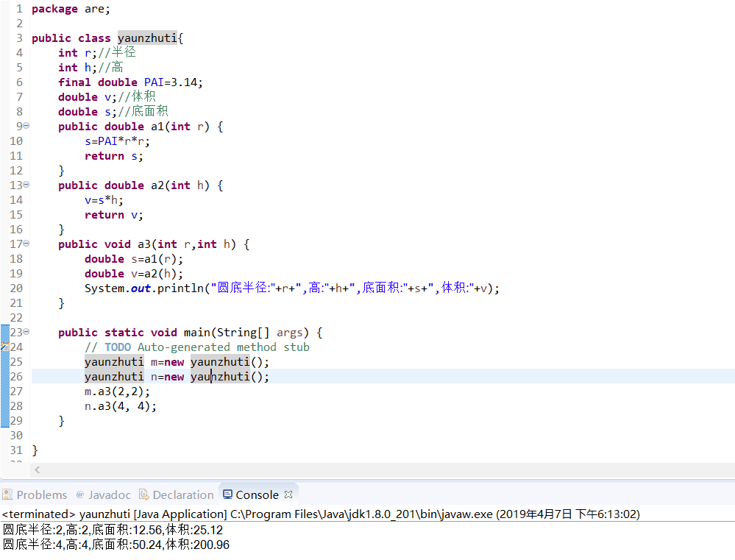This screenshot has height=560, width=735.
Task: Click the class name yaunzhuti on line 3
Action: pyautogui.click(x=147, y=38)
